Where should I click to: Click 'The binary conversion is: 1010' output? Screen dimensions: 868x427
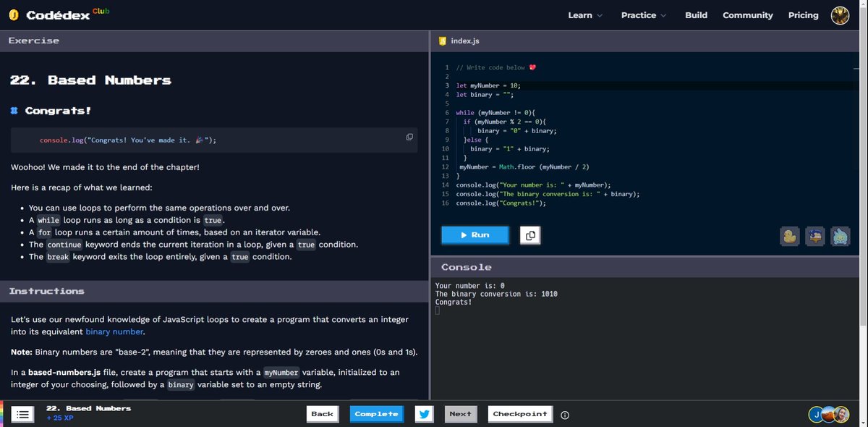click(496, 294)
